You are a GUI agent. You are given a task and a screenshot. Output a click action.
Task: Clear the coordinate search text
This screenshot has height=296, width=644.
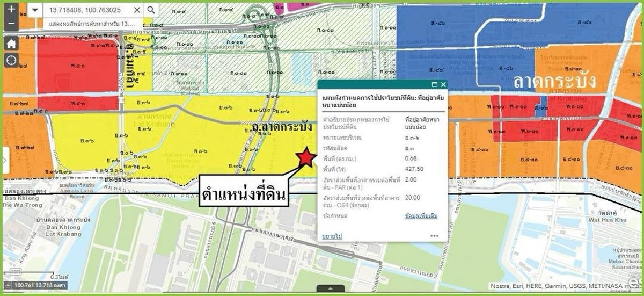tap(137, 10)
